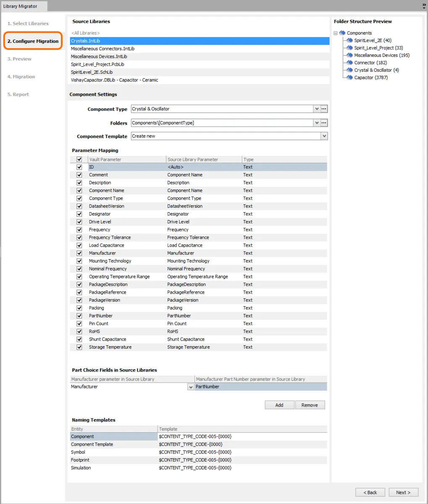Toggle the Frequency Tolerance checkbox
Image resolution: width=428 pixels, height=504 pixels.
(x=79, y=237)
